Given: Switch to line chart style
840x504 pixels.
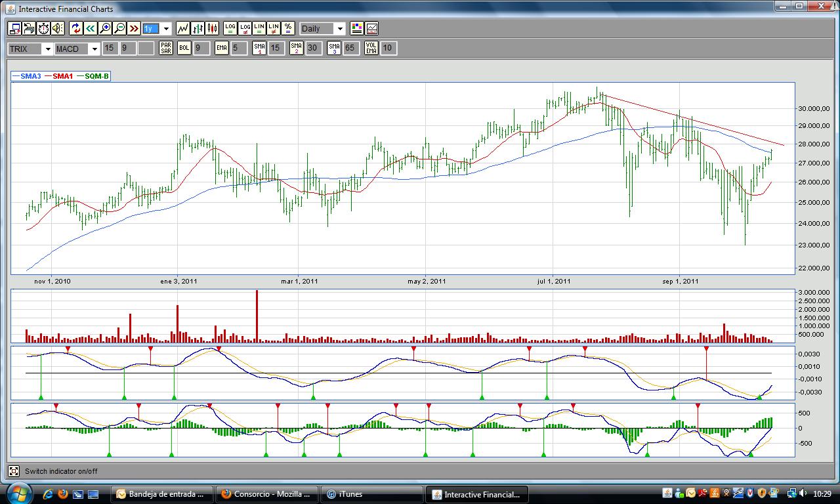Looking at the screenshot, I should 183,28.
